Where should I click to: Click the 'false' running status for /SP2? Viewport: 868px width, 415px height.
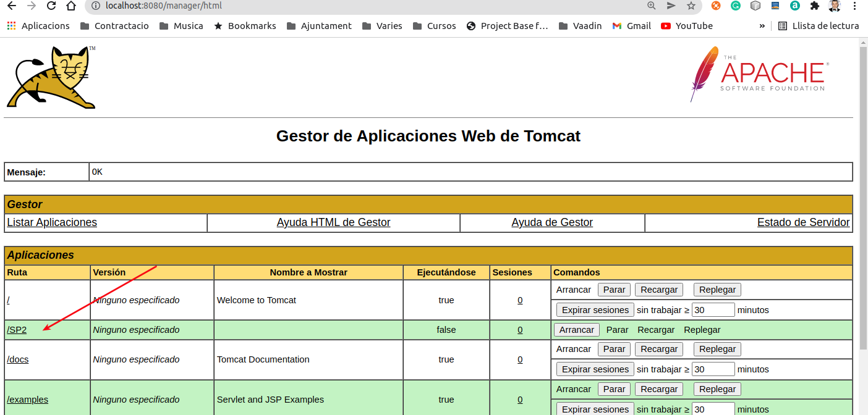[x=446, y=330]
